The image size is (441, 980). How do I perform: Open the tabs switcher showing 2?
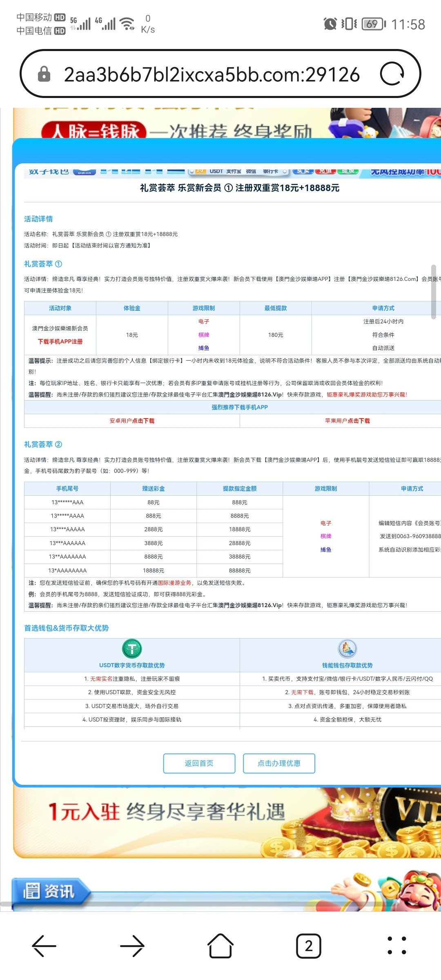[308, 946]
